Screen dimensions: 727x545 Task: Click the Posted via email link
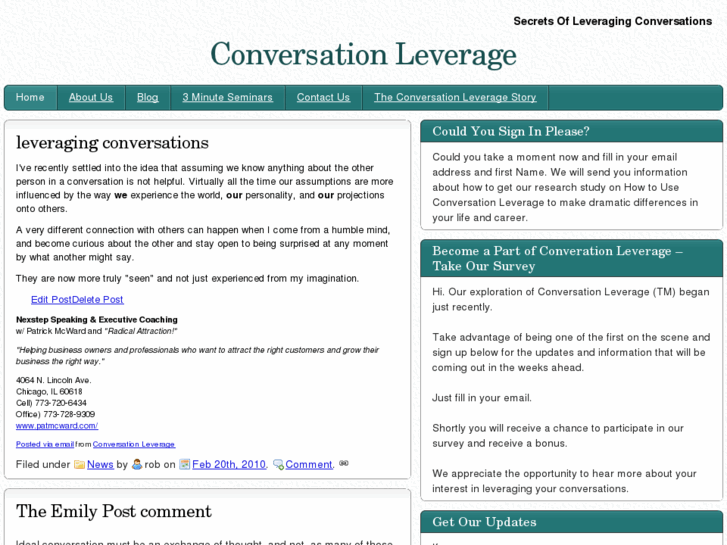45,444
